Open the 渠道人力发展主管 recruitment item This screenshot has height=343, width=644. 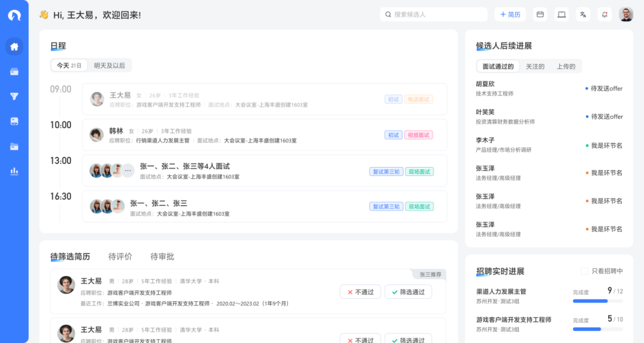tap(550, 296)
